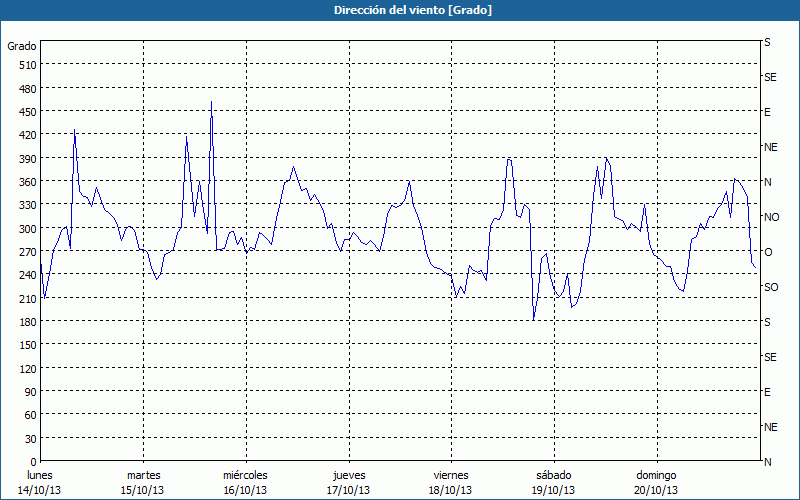Click the 'martes 15/10/13' date label
This screenshot has height=500, width=800.
tap(143, 483)
